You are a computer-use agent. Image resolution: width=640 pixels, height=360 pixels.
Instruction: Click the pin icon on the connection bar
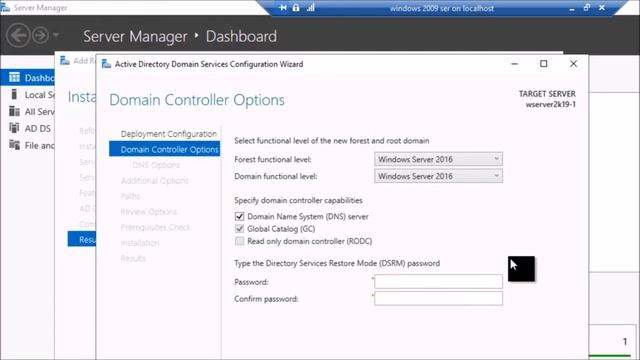283,8
